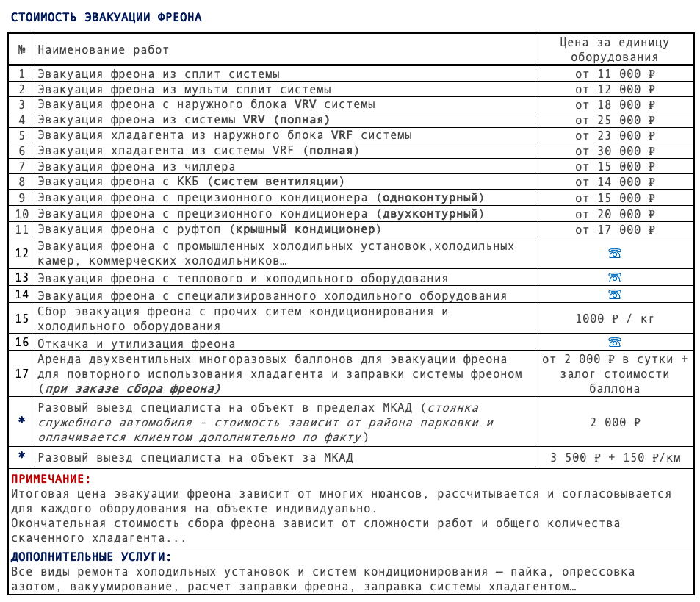Select Разовый выезд специалиста за МКАД
This screenshot has width=700, height=602.
coord(195,458)
